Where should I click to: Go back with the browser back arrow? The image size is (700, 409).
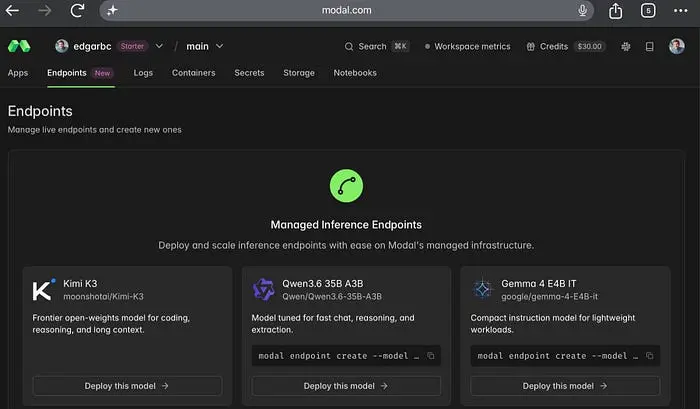12,10
